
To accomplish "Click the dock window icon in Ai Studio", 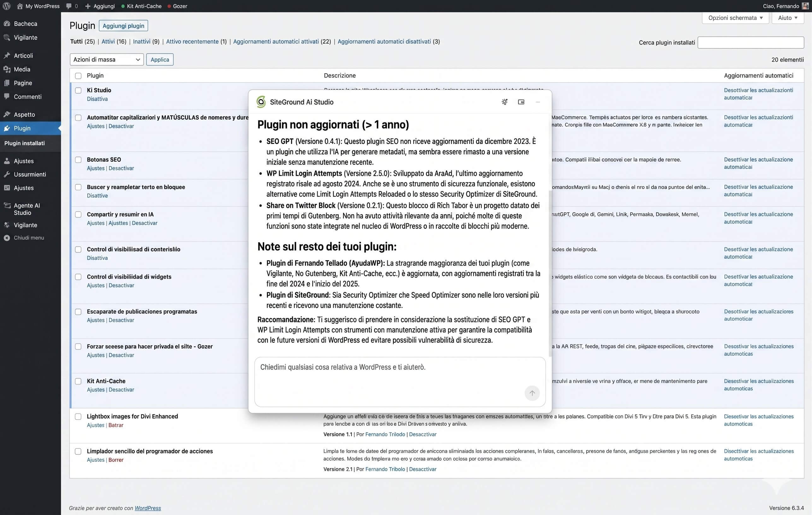I will (x=521, y=102).
